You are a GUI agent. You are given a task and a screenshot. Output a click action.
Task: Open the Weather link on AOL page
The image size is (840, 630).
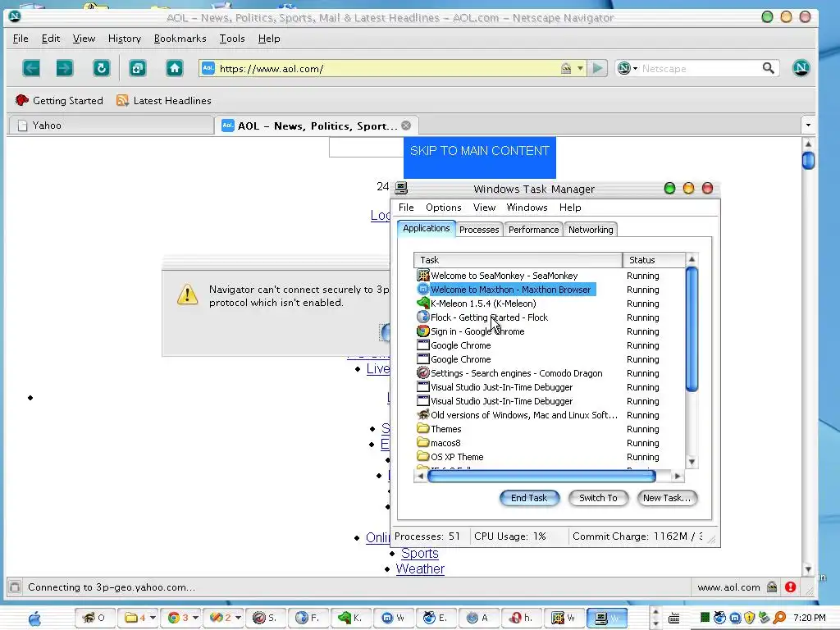point(420,569)
